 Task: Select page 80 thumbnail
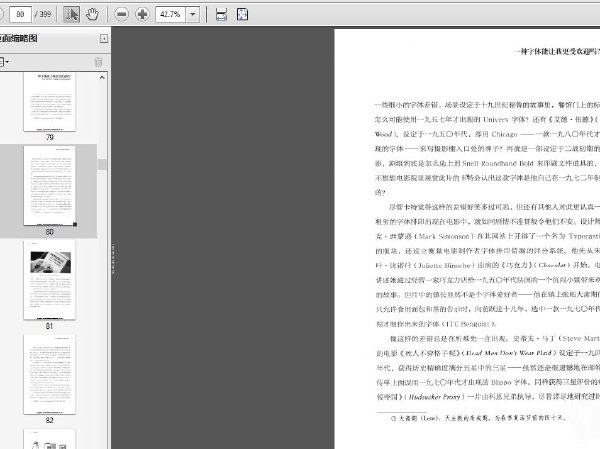[49, 186]
